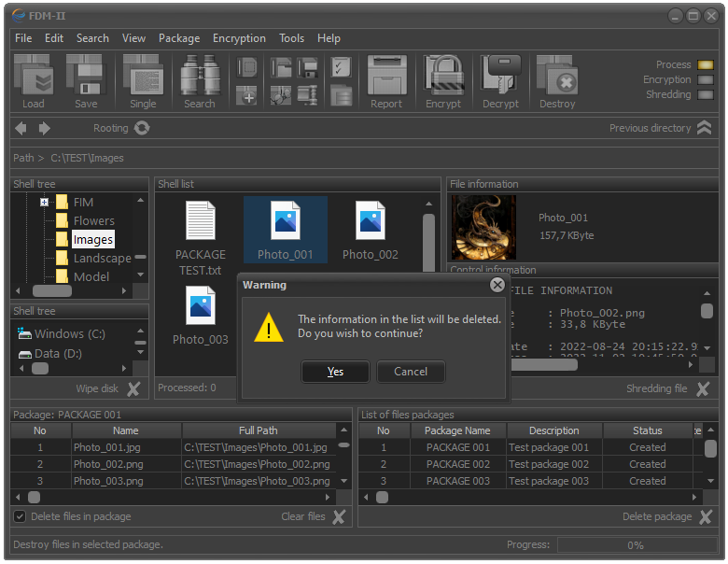This screenshot has height=564, width=728.
Task: Click the 0% Progress bar
Action: 637,545
